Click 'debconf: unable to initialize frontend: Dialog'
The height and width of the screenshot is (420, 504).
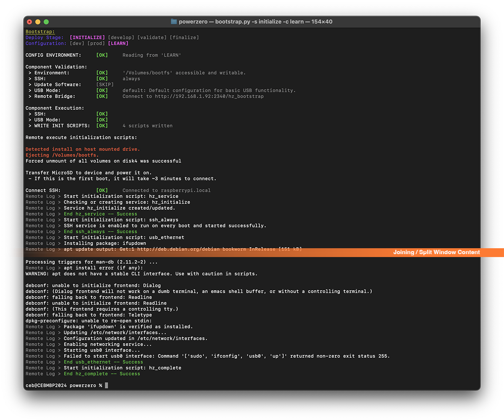(93, 285)
